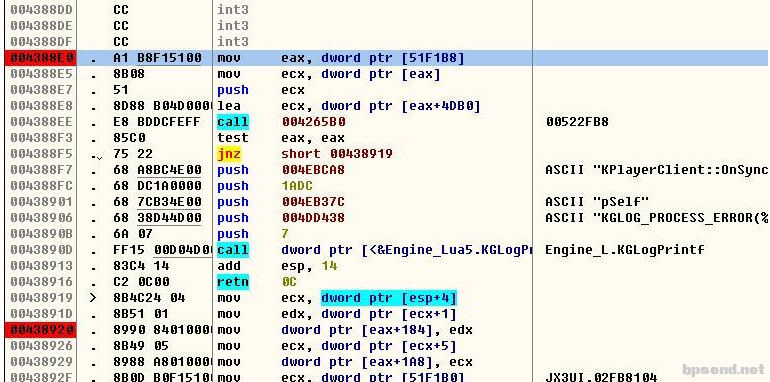
Task: Select address 004388E5
Action: (41, 74)
